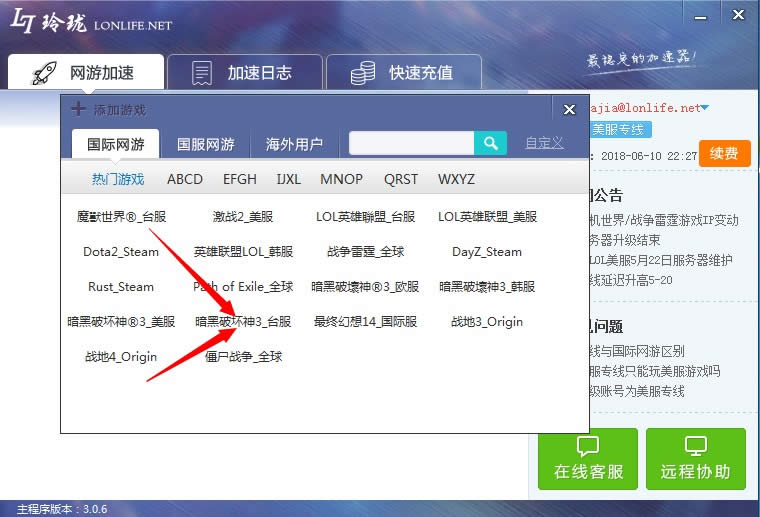This screenshot has width=760, height=517.
Task: Click the 玲珑 LONLIFE.NET logo
Action: (x=91, y=22)
